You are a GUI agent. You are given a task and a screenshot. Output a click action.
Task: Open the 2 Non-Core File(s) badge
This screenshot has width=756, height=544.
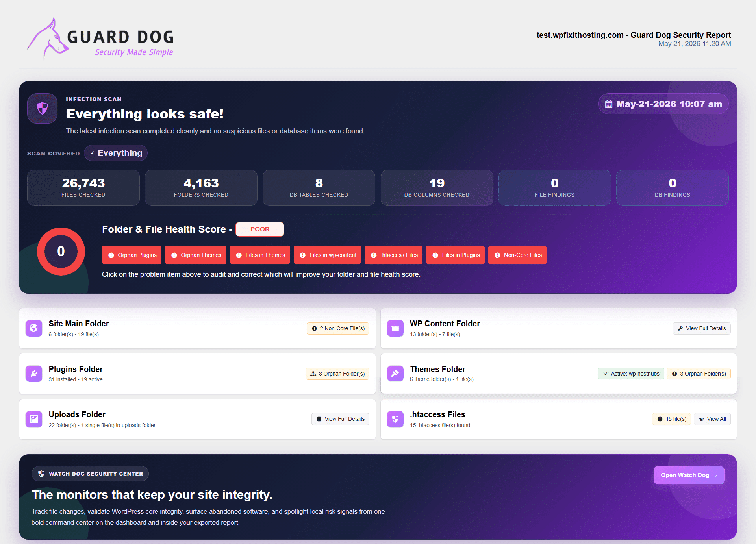(338, 328)
